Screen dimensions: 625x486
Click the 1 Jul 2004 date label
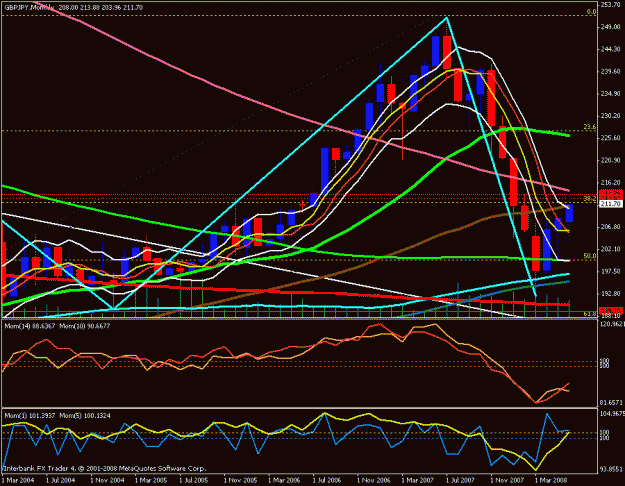[x=61, y=480]
